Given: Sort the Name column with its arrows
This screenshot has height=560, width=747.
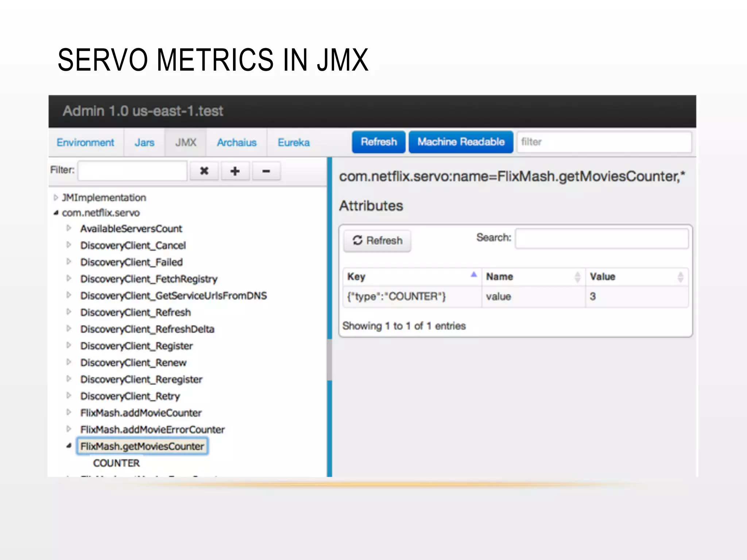Looking at the screenshot, I should point(577,277).
